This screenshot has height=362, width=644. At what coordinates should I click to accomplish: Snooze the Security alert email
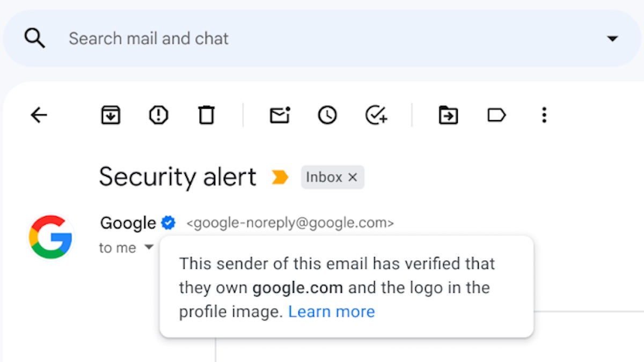[327, 115]
